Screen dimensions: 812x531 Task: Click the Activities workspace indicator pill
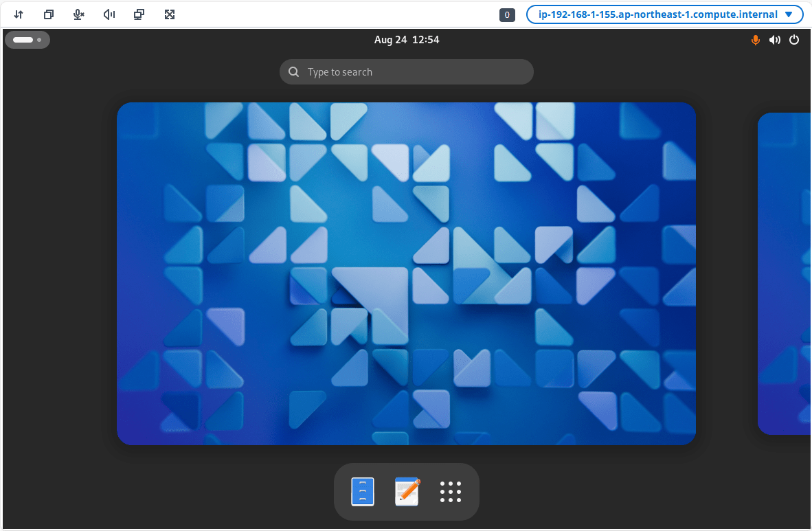pyautogui.click(x=27, y=40)
